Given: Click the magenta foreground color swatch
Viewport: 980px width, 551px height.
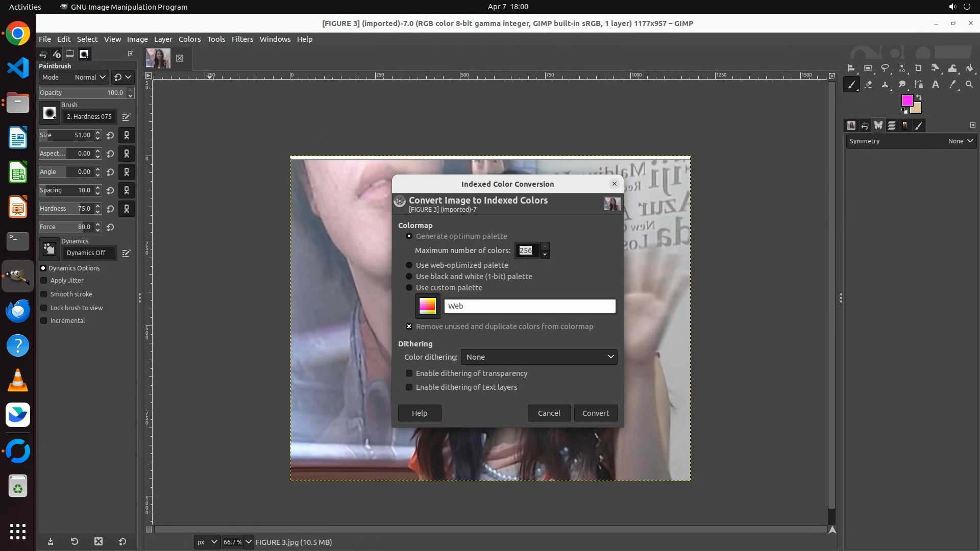Looking at the screenshot, I should tap(906, 101).
